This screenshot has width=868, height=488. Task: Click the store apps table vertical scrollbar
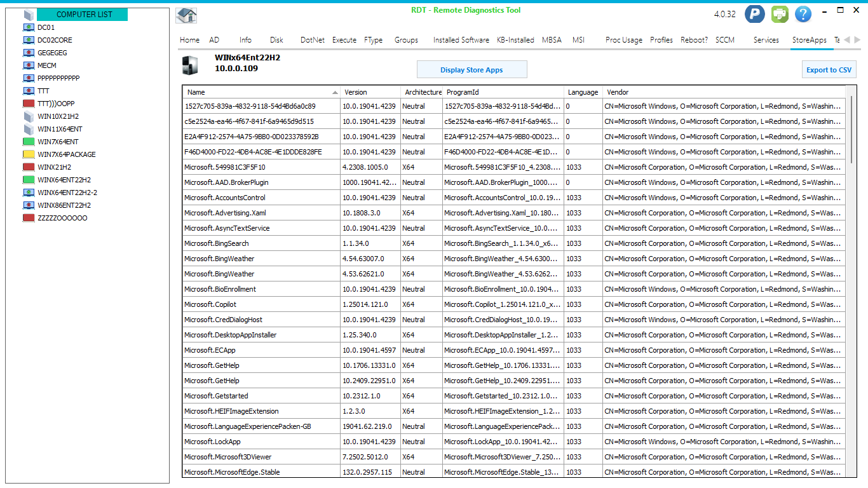(x=852, y=130)
